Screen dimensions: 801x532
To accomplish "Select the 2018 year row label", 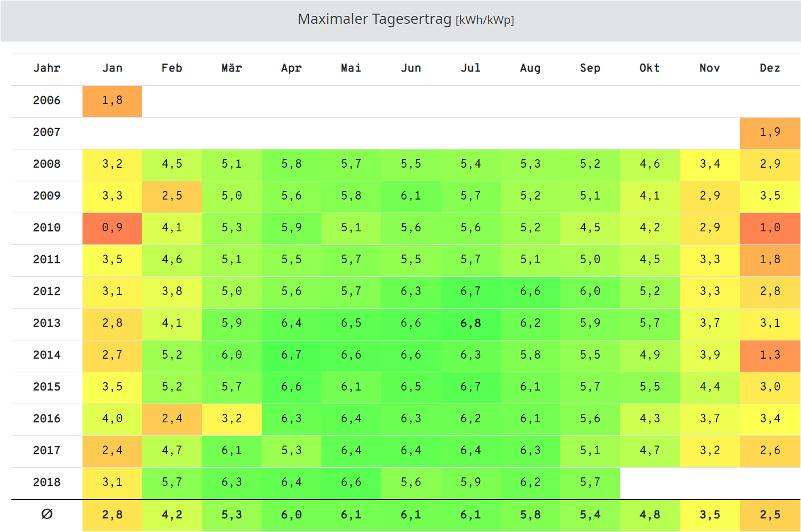I will [x=47, y=483].
